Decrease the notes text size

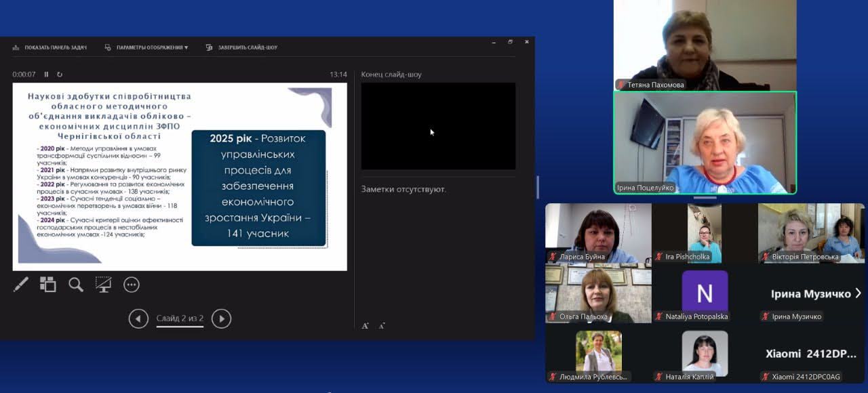point(382,326)
